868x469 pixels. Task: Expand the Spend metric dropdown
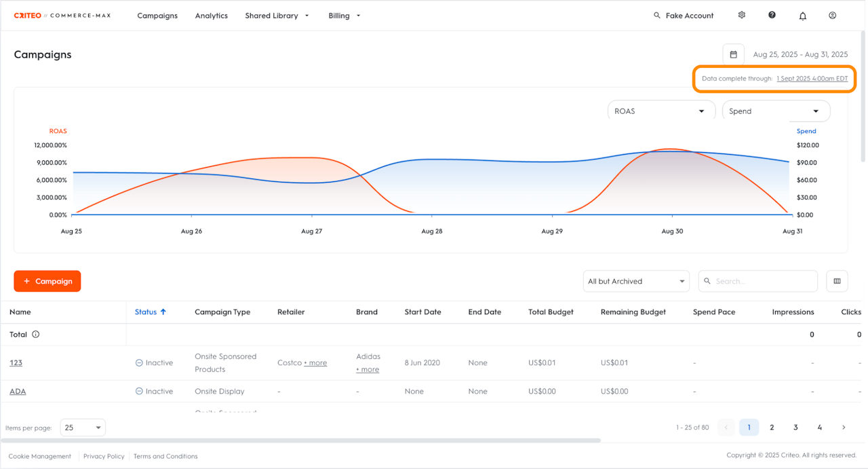click(x=776, y=111)
